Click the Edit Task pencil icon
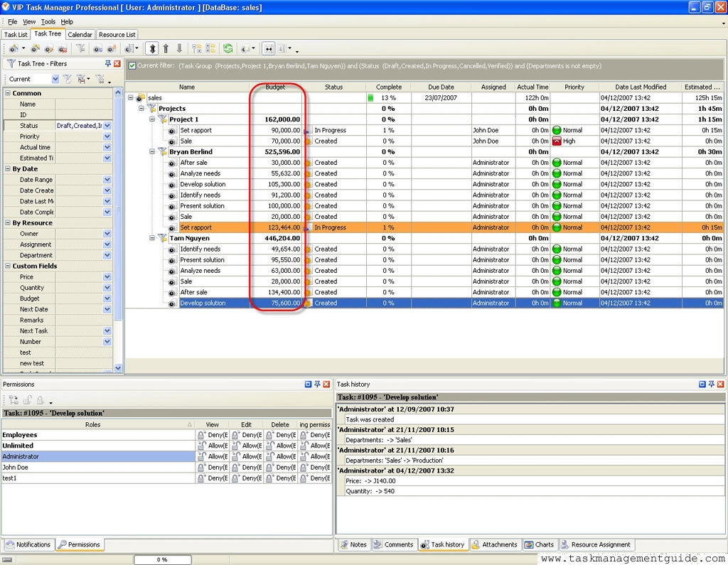This screenshot has width=728, height=565. pos(49,48)
